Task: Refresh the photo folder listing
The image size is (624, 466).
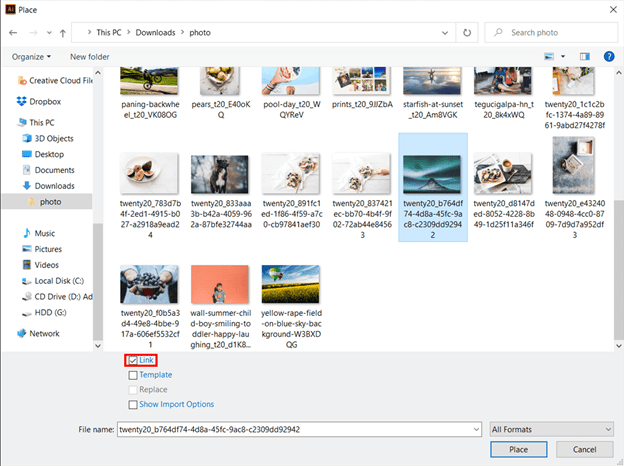Action: click(468, 33)
